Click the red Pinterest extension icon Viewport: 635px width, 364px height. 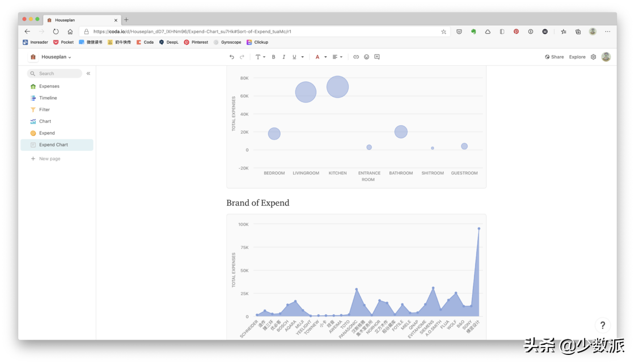516,32
